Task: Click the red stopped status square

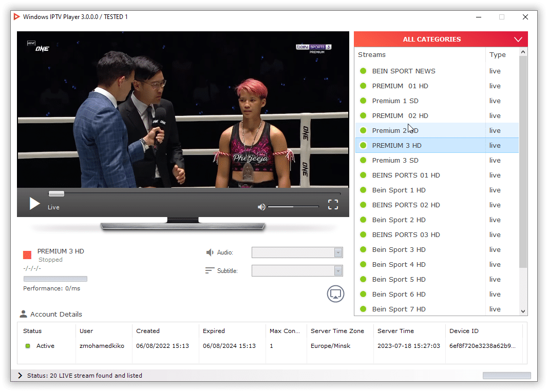Action: point(27,255)
